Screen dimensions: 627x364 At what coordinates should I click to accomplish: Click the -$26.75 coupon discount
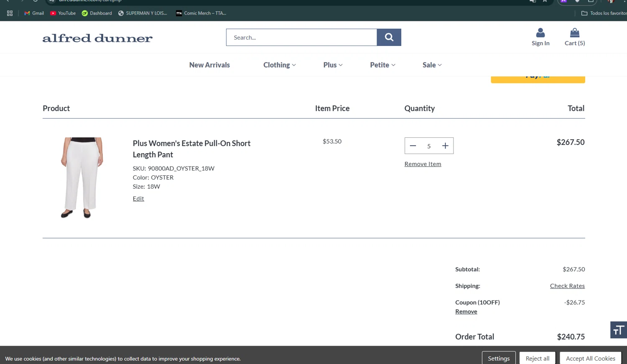[x=574, y=302]
